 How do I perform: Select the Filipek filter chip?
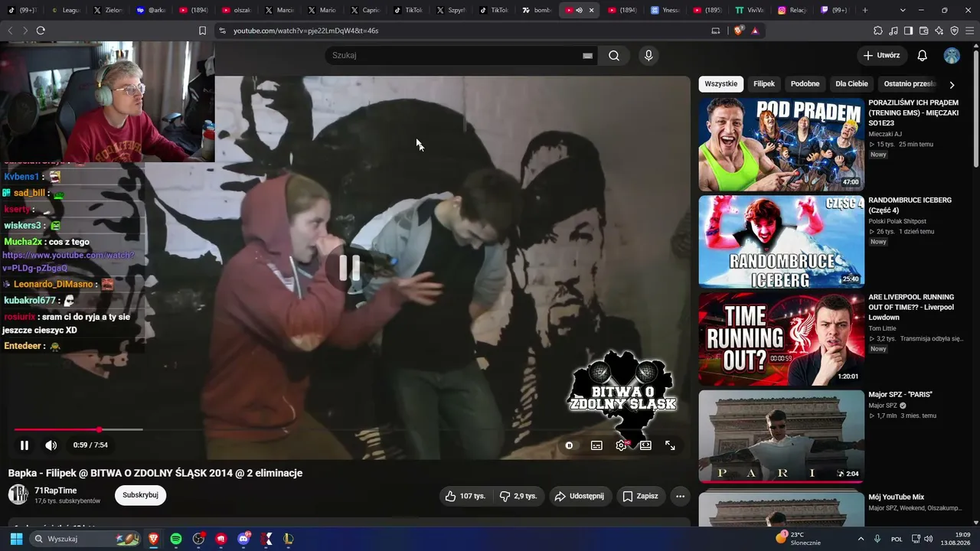[764, 84]
